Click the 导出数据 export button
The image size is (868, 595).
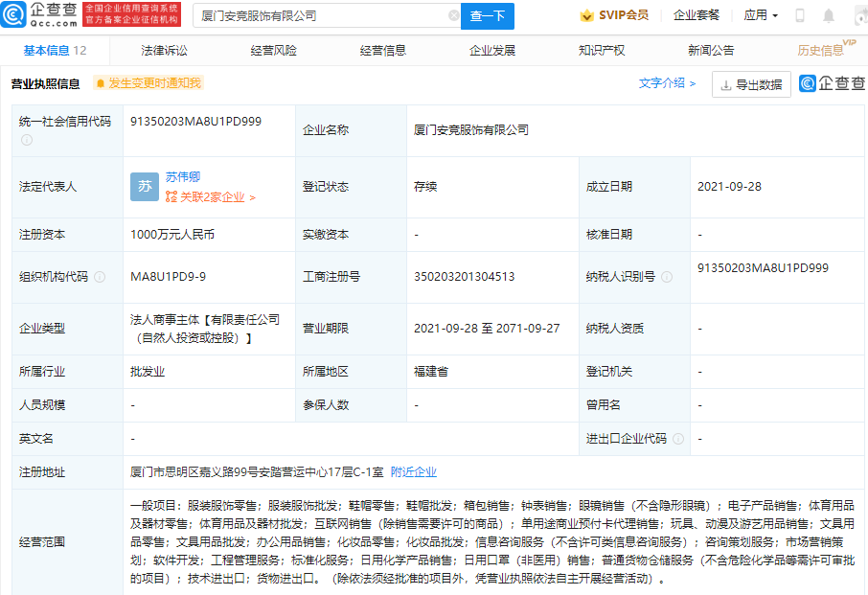pyautogui.click(x=751, y=84)
